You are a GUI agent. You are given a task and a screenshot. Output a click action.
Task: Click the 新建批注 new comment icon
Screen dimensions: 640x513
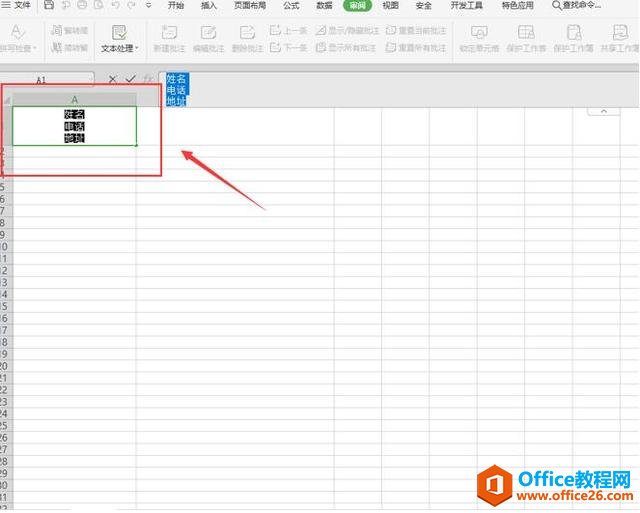[x=169, y=32]
